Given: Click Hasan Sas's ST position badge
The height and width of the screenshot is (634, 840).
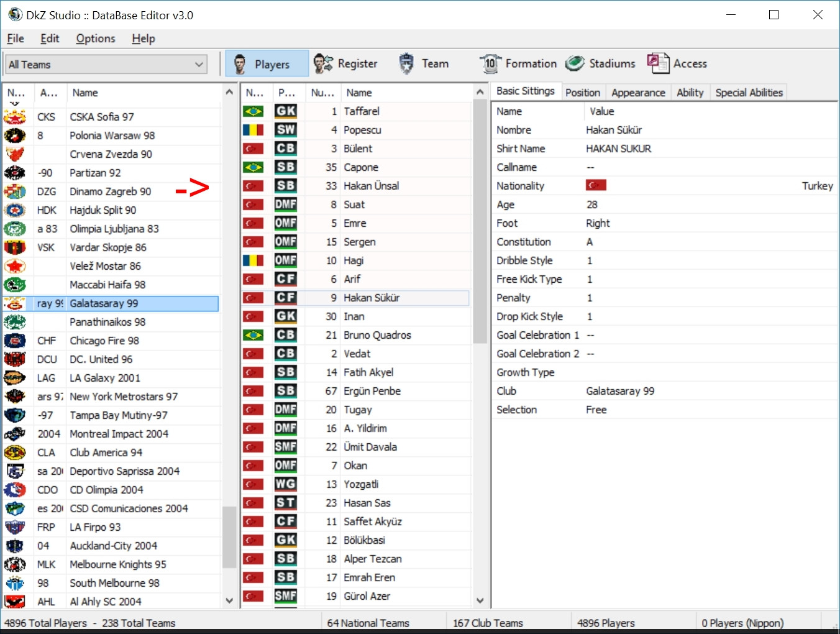Looking at the screenshot, I should point(286,503).
